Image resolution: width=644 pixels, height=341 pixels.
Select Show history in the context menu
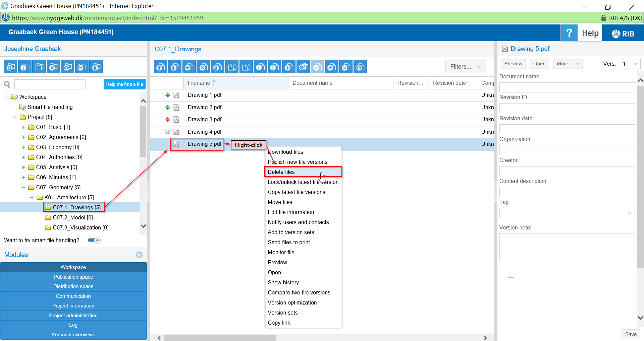coord(283,282)
